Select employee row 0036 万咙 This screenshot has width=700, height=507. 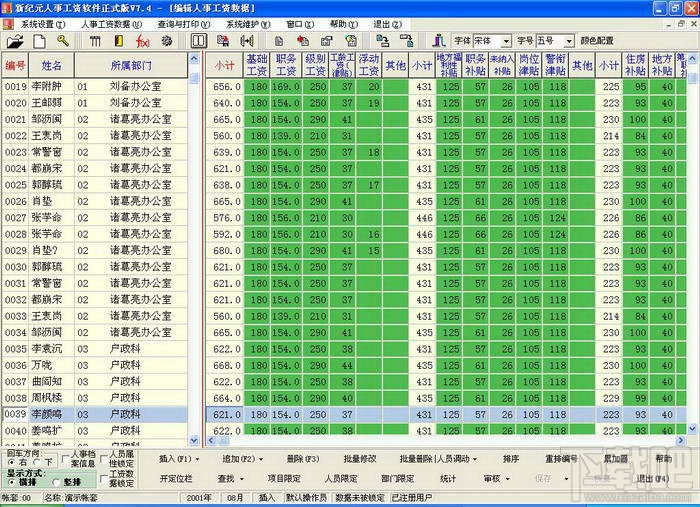[x=95, y=365]
